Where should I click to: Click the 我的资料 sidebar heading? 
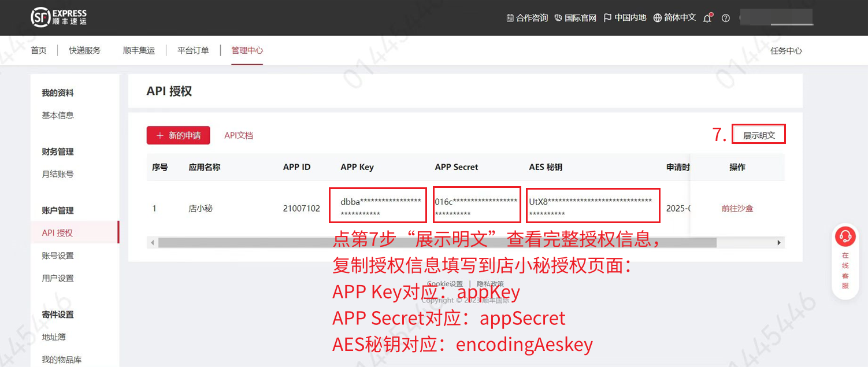[58, 92]
